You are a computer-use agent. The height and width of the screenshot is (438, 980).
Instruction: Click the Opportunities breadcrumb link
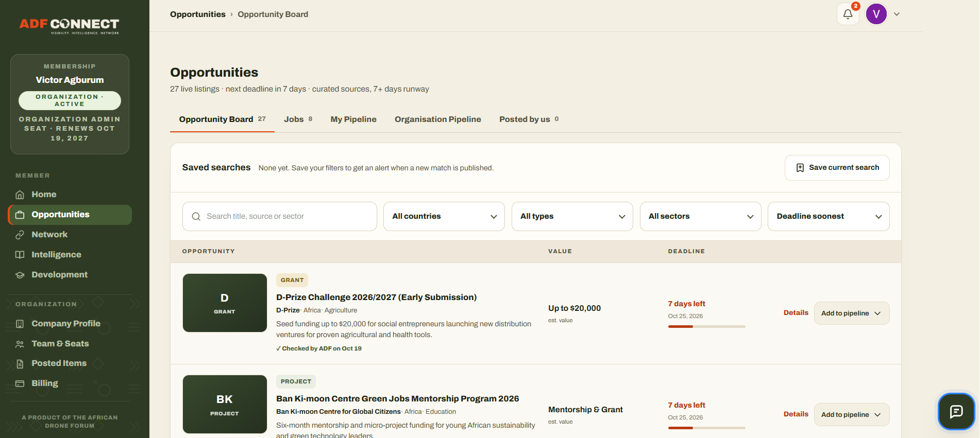[x=198, y=14]
